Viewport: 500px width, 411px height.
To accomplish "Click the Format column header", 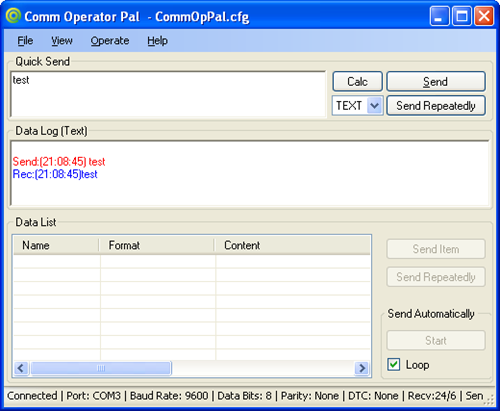I will coord(157,245).
